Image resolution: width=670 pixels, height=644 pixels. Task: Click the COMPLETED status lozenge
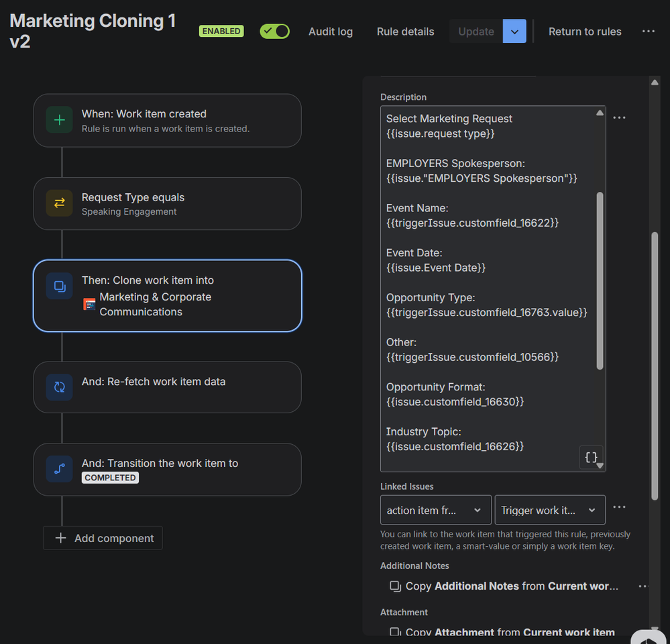coord(110,478)
